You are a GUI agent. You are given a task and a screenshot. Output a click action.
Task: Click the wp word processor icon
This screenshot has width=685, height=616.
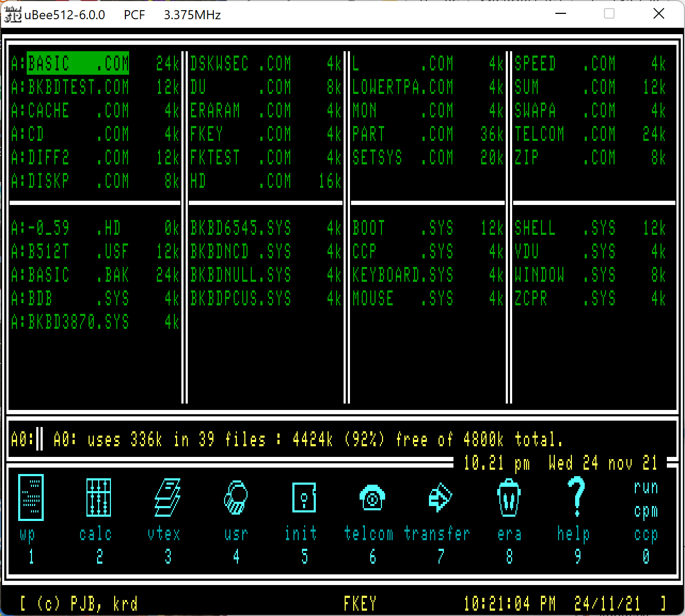(31, 497)
